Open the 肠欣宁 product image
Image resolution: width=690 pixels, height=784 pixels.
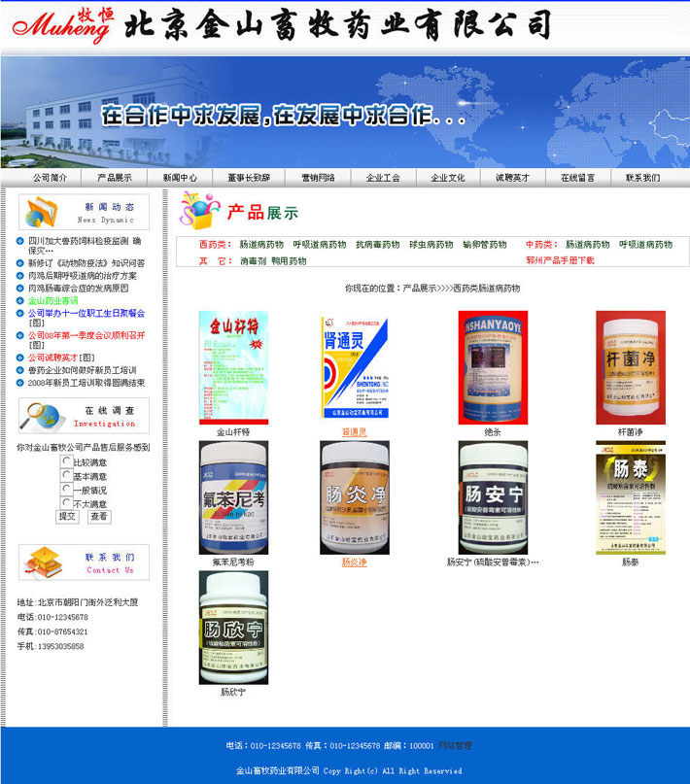pos(233,628)
